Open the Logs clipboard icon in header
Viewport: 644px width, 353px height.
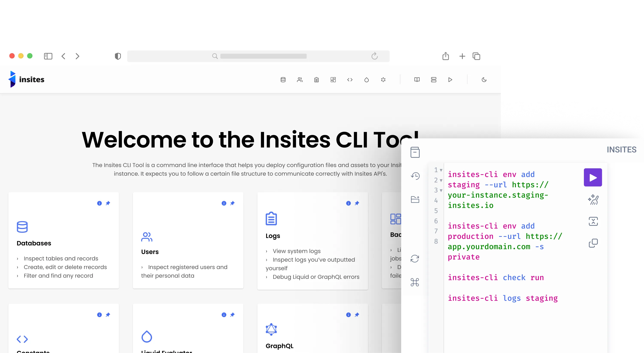click(x=316, y=79)
